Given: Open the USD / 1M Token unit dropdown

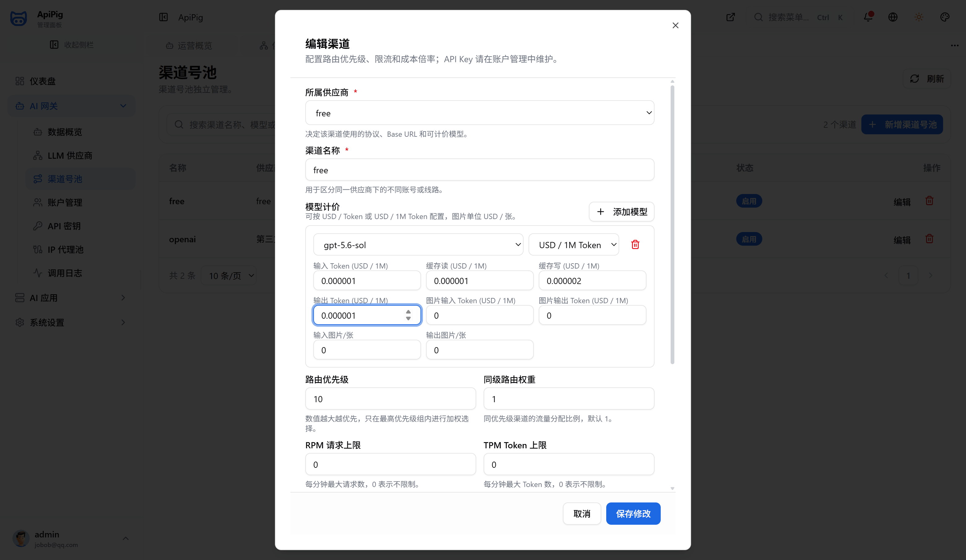Looking at the screenshot, I should (573, 244).
